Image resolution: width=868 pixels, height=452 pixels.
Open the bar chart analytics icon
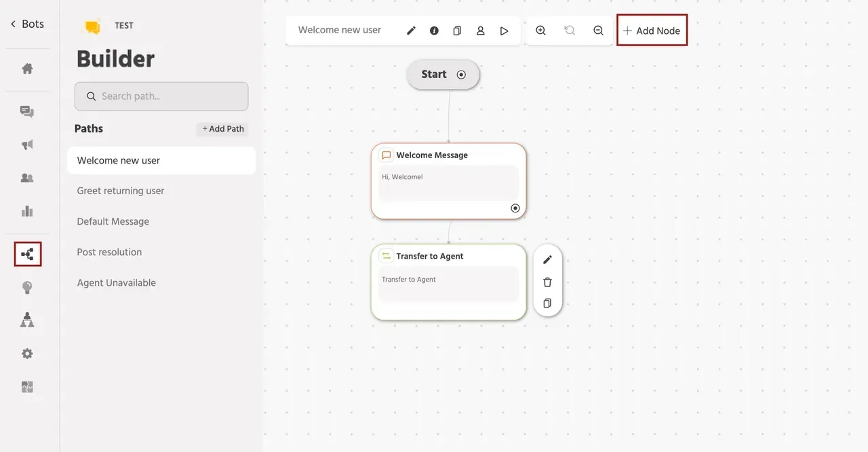[x=27, y=211]
